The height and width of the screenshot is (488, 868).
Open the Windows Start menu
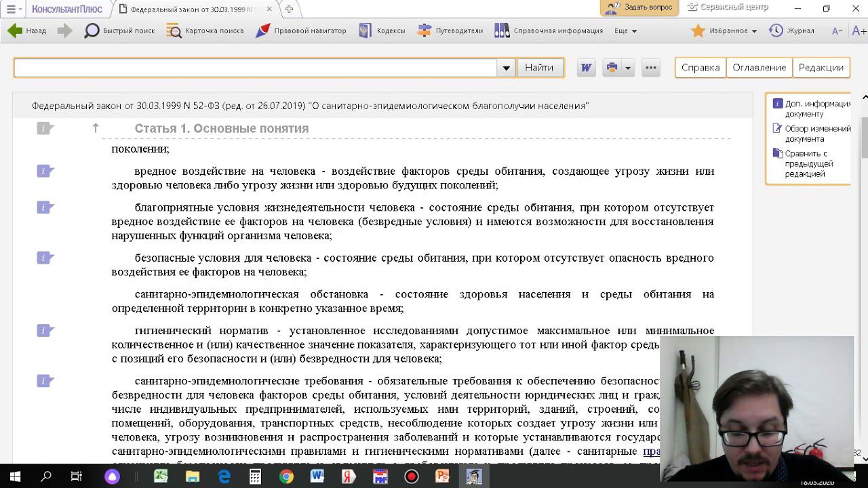[x=15, y=476]
